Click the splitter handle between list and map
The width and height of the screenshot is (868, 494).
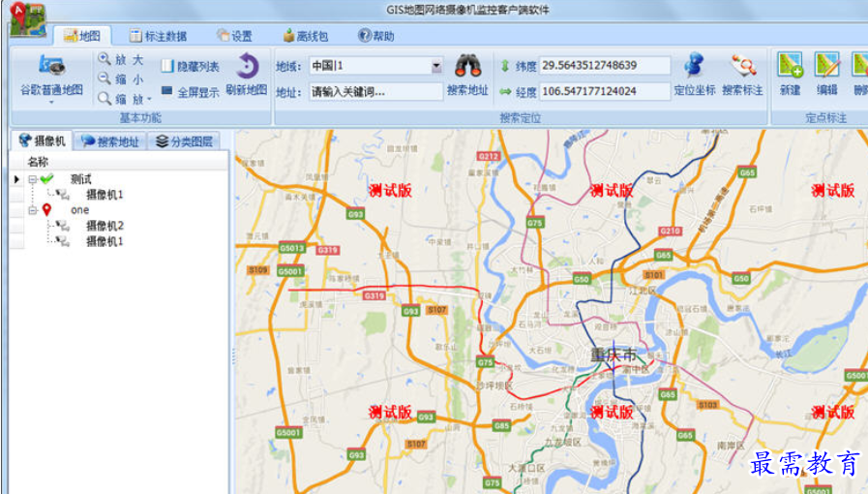tap(233, 356)
